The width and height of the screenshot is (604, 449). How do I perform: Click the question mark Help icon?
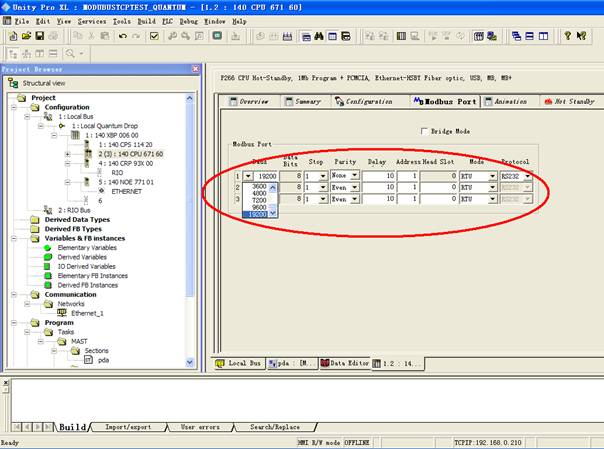pos(567,36)
